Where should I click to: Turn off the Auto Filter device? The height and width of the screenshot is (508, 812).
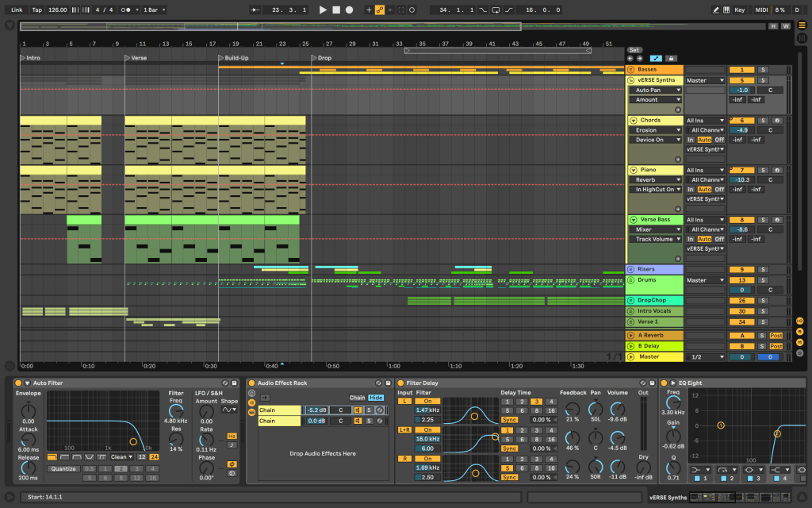coord(17,383)
